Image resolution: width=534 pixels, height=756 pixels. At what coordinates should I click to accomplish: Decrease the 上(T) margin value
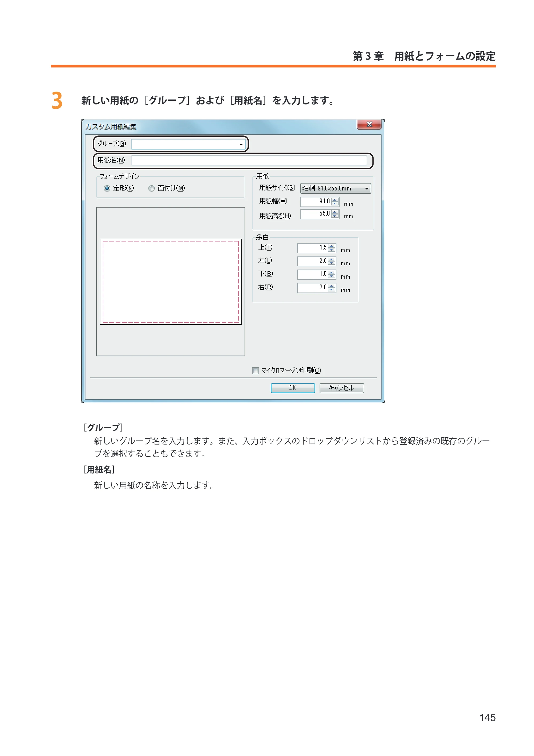tap(332, 250)
